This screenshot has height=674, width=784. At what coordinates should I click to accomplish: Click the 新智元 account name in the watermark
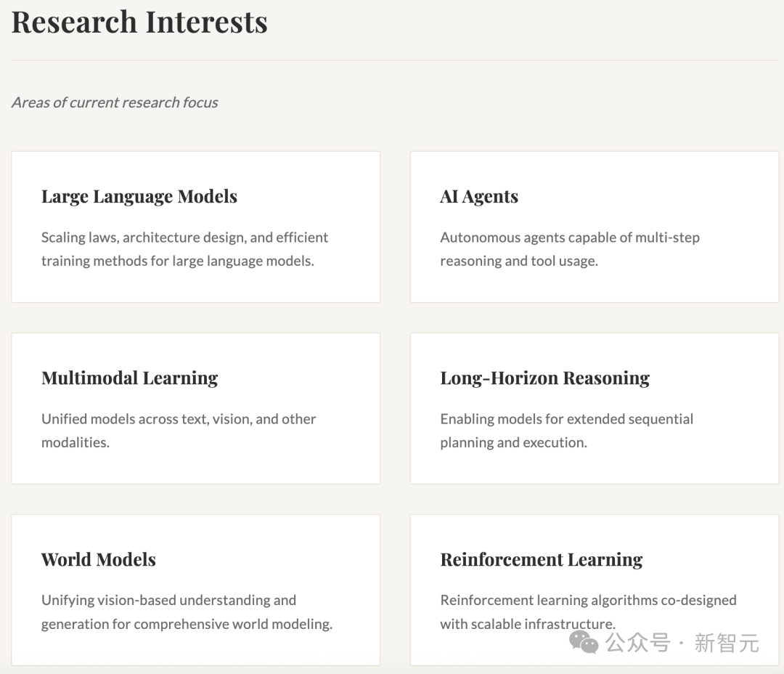726,643
